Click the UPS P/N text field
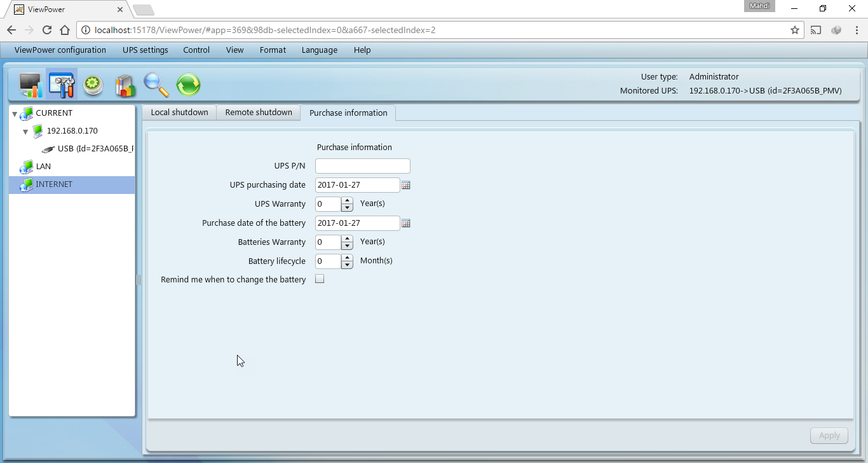 click(362, 166)
